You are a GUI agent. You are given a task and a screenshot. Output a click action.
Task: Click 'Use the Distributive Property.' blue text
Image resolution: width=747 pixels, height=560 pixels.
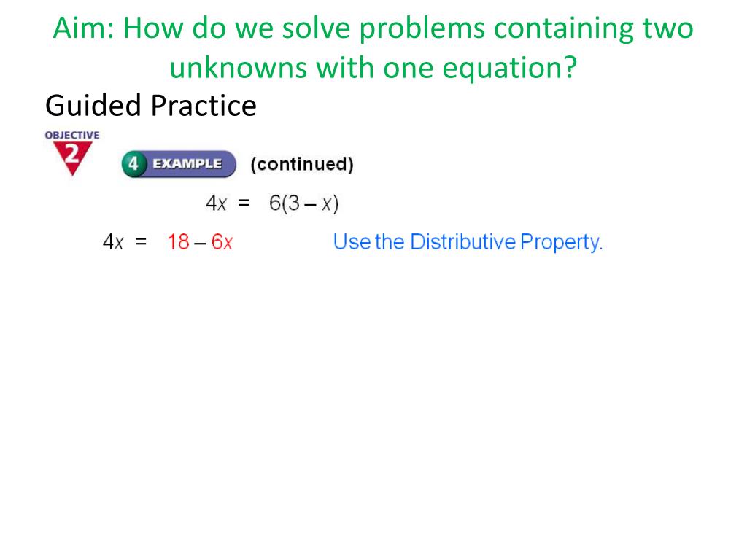(468, 242)
